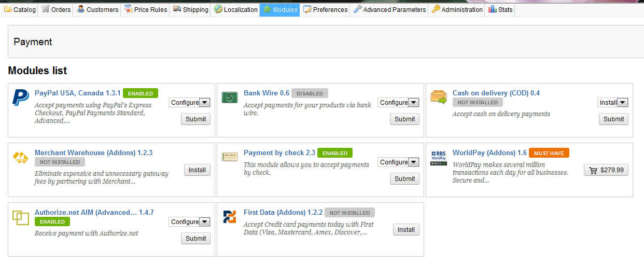The height and width of the screenshot is (277, 644).
Task: Click the Cash on delivery box icon
Action: click(439, 97)
